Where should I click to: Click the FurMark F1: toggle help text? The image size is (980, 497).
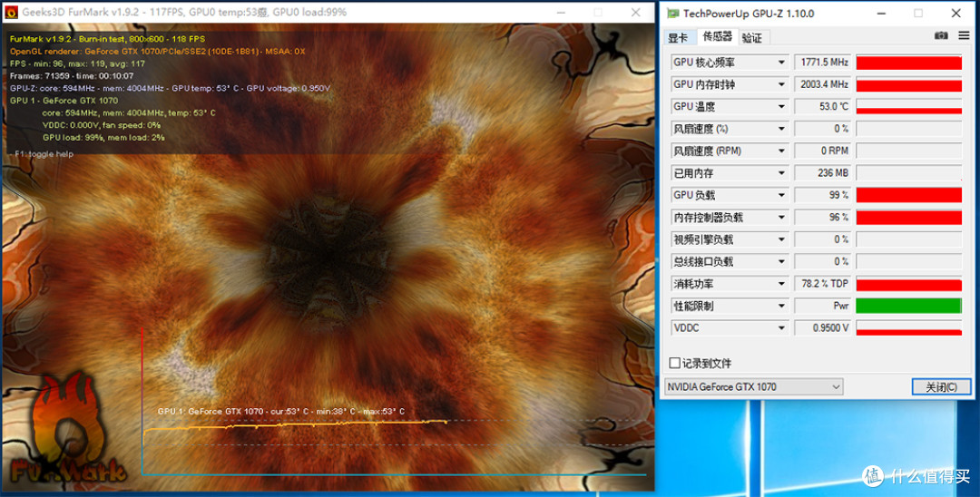(44, 154)
